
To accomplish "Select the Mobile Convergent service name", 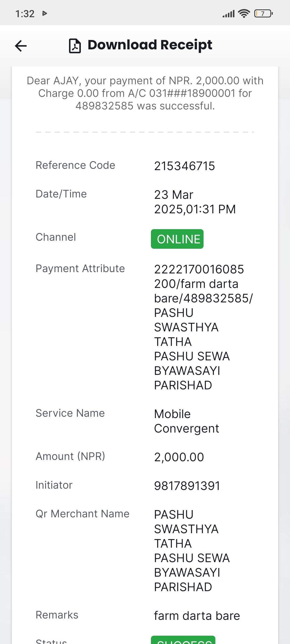I will coord(187,421).
